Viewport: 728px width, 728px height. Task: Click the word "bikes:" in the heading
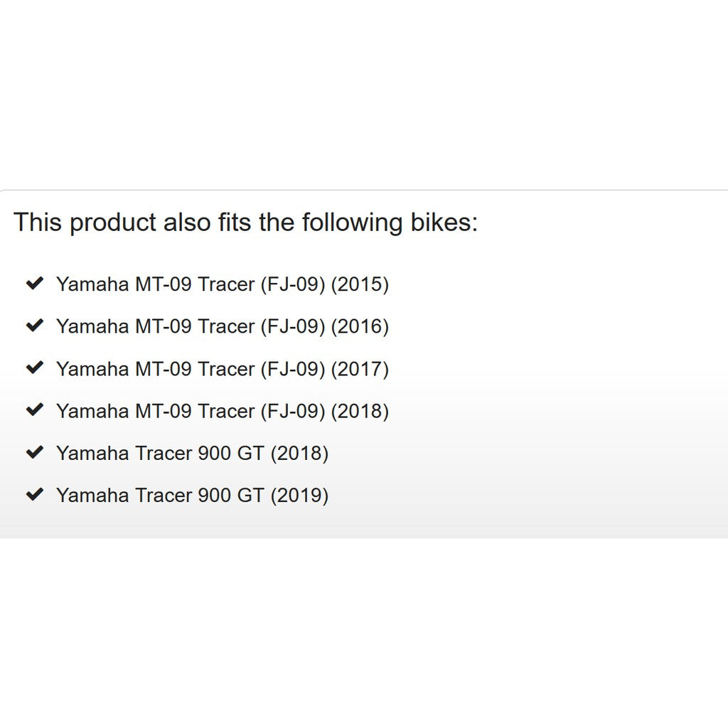(444, 223)
